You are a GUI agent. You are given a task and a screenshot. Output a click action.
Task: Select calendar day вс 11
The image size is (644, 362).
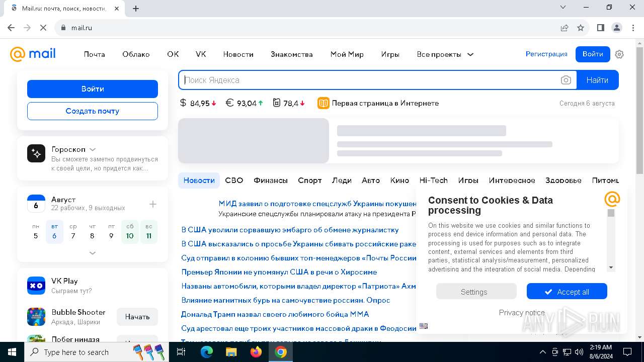click(x=149, y=232)
